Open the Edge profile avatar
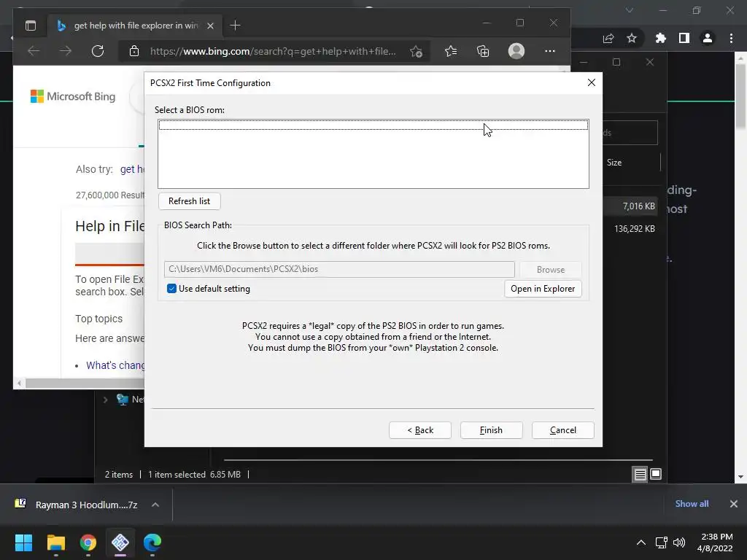Image resolution: width=747 pixels, height=560 pixels. [x=516, y=51]
